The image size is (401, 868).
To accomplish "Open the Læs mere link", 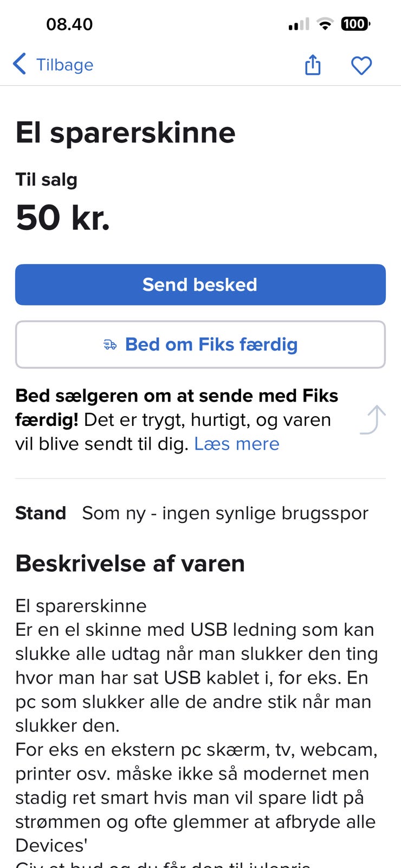I will (x=237, y=444).
